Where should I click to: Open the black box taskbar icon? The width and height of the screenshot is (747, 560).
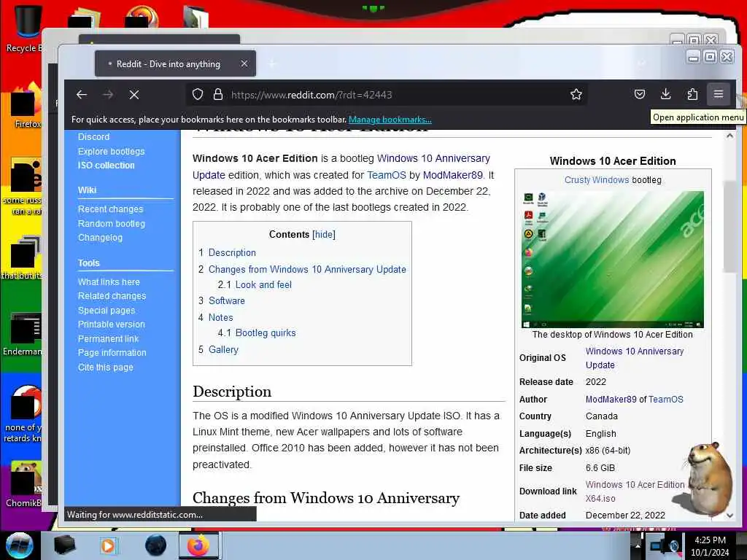(65, 545)
